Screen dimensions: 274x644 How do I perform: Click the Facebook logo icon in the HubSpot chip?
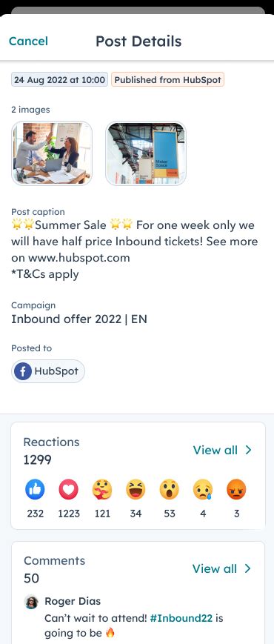click(x=23, y=371)
